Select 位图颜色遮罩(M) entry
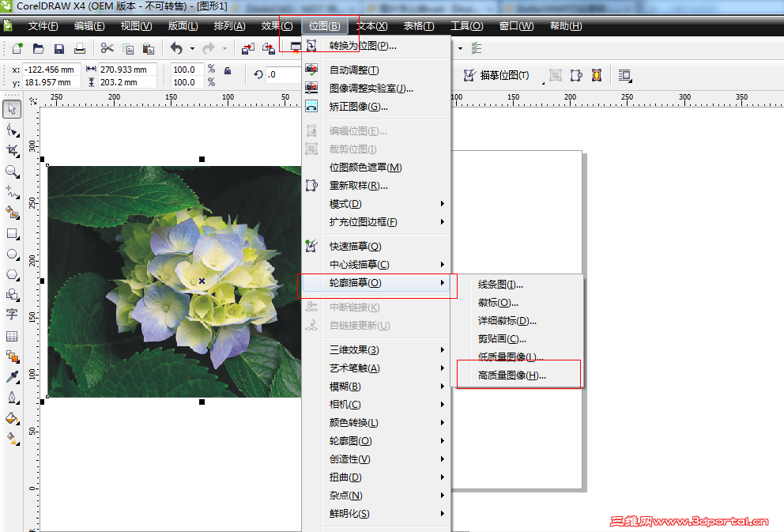Screen dimensions: 784x532 coord(376,168)
